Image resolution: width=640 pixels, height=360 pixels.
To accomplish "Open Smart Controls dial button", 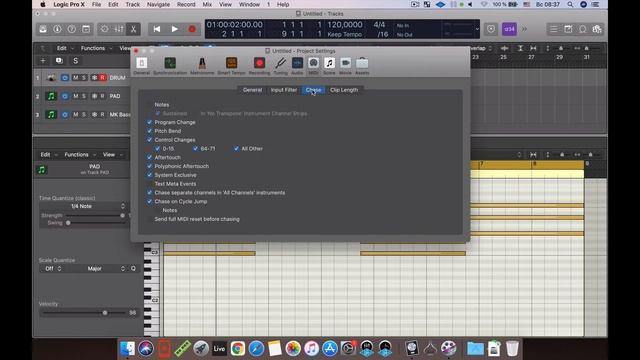I will pyautogui.click(x=104, y=29).
